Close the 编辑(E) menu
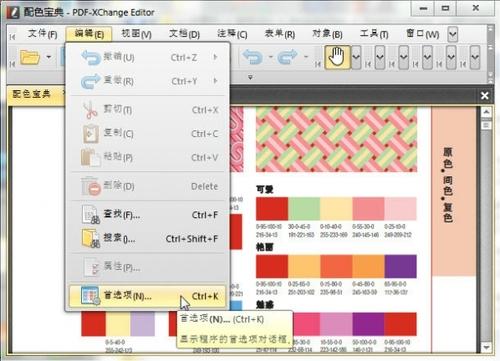The width and height of the screenshot is (500, 361). pyautogui.click(x=89, y=34)
